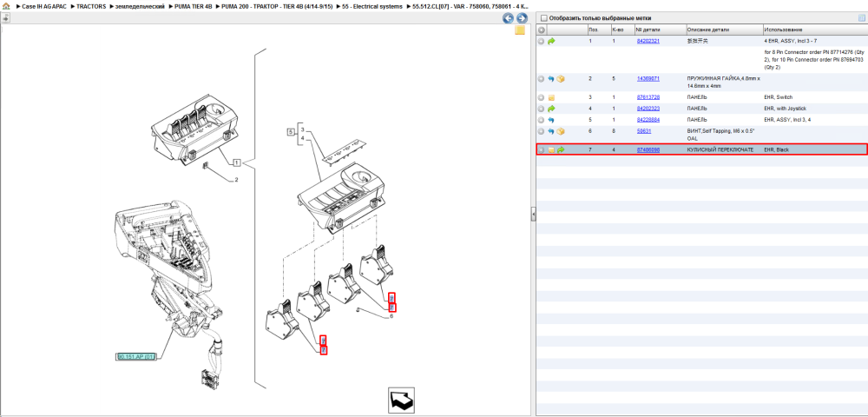Click callout 5 in the diagram
The image size is (868, 417).
(290, 132)
